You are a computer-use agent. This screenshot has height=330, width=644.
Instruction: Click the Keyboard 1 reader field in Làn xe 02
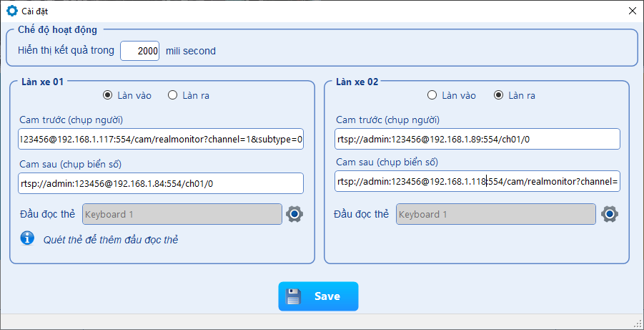(x=496, y=214)
